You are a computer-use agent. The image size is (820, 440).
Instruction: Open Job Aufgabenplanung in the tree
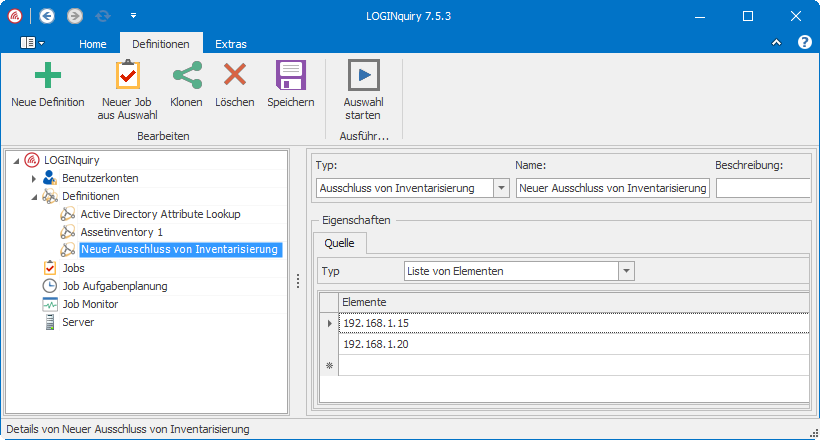coord(115,286)
